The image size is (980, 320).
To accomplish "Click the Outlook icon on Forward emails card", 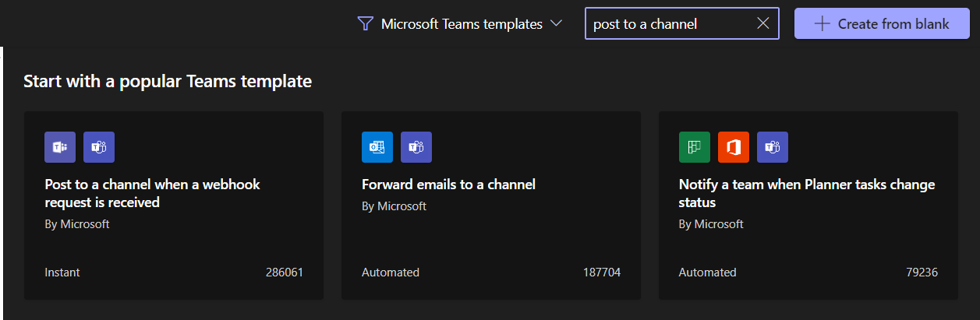I will point(377,147).
